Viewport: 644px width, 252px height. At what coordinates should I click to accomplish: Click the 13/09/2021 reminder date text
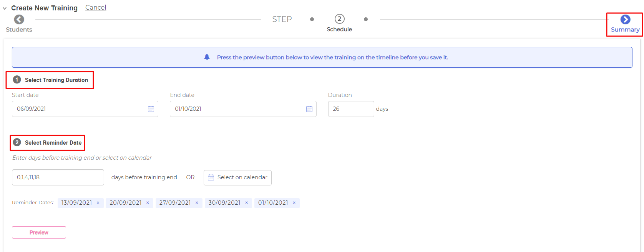point(76,203)
